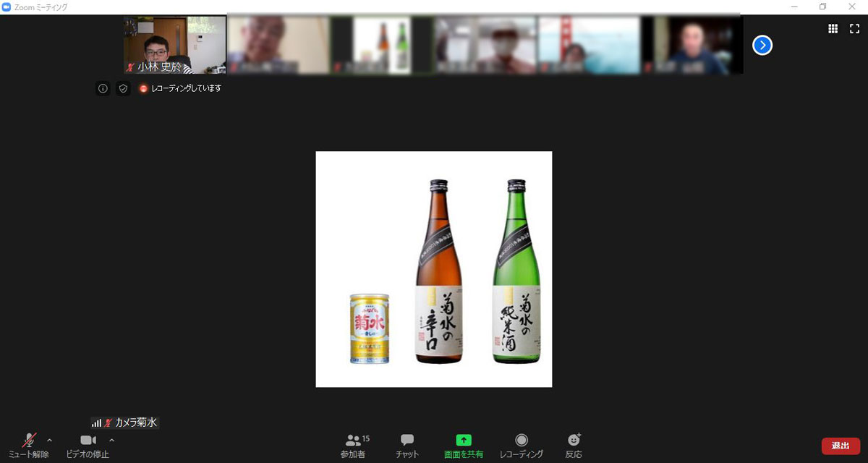The image size is (868, 463).
Task: Click the Zoom app icon in title bar
Action: point(7,7)
